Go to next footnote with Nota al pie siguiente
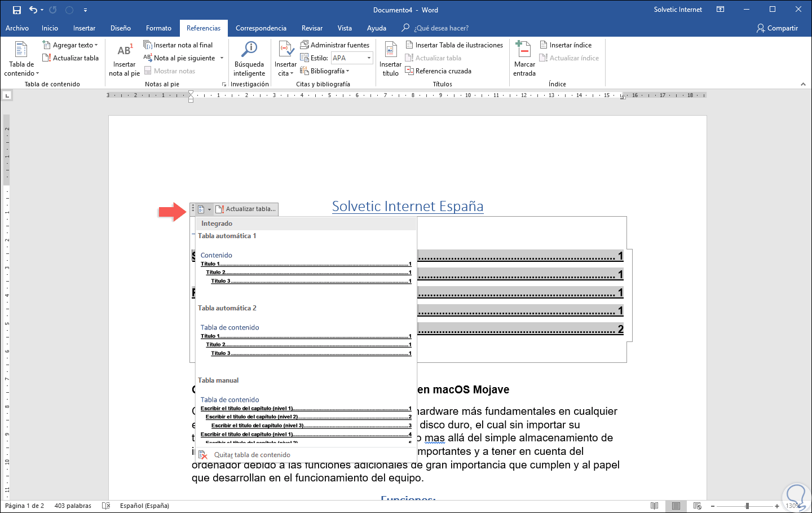 tap(179, 58)
